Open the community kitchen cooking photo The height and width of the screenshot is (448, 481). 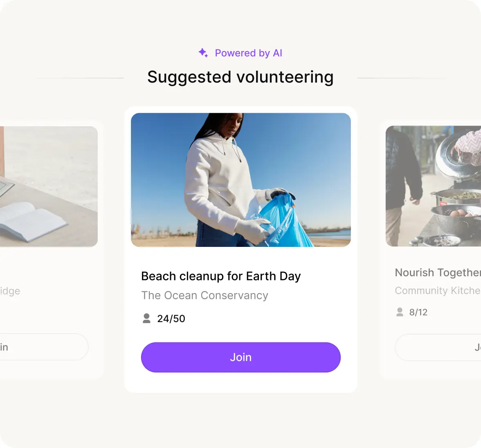click(433, 186)
